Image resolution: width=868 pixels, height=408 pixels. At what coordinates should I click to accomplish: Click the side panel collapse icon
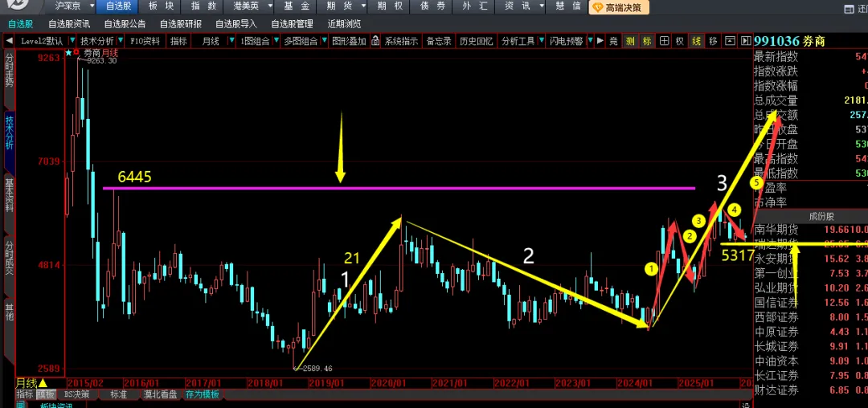pos(746,41)
